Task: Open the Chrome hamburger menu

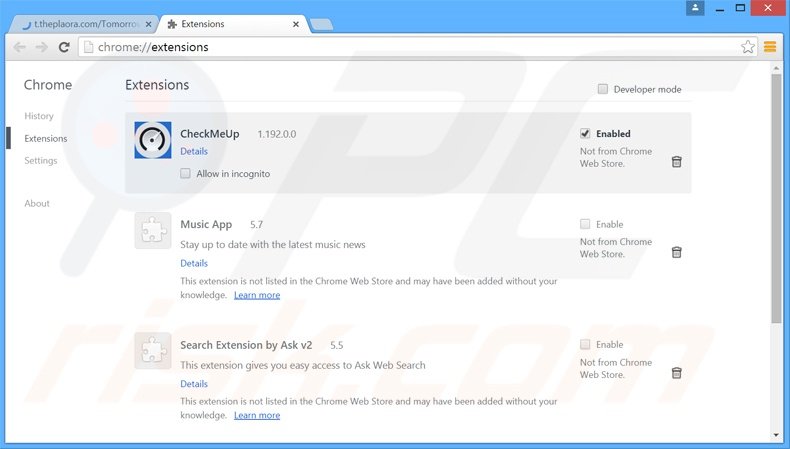Action: click(770, 47)
